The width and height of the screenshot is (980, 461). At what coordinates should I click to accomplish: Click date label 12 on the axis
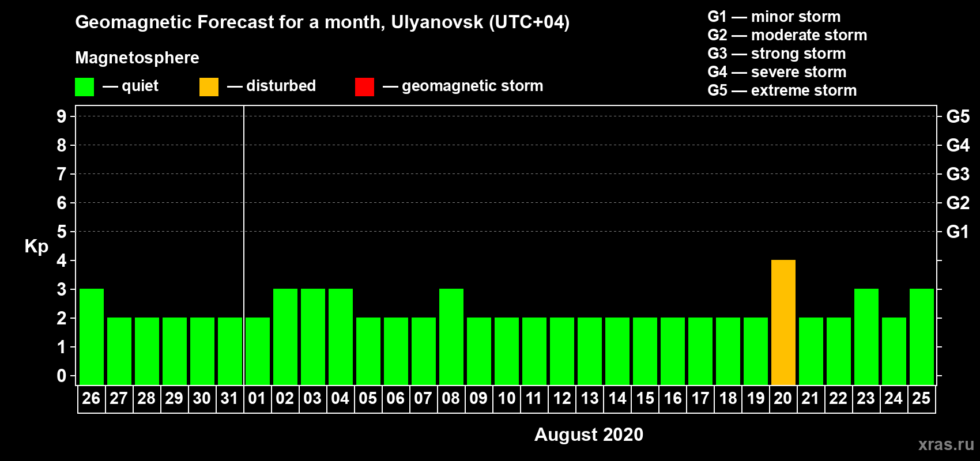562,399
